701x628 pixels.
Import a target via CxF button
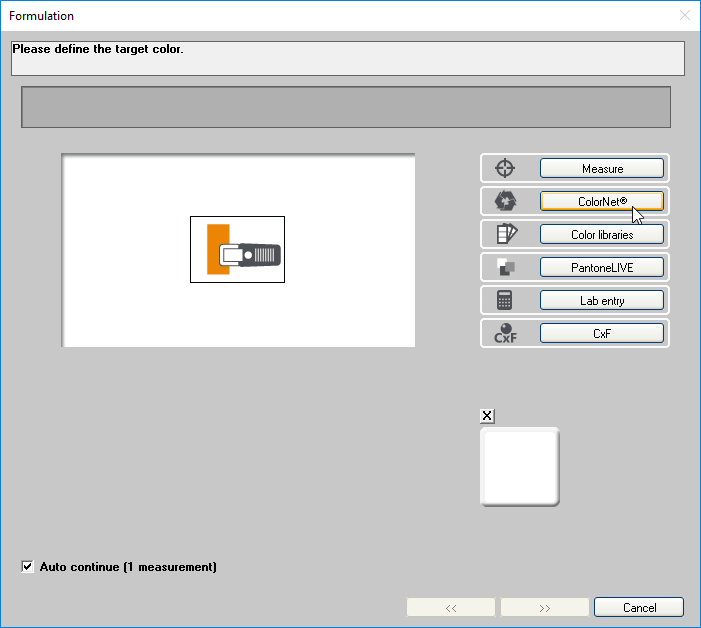[x=601, y=333]
